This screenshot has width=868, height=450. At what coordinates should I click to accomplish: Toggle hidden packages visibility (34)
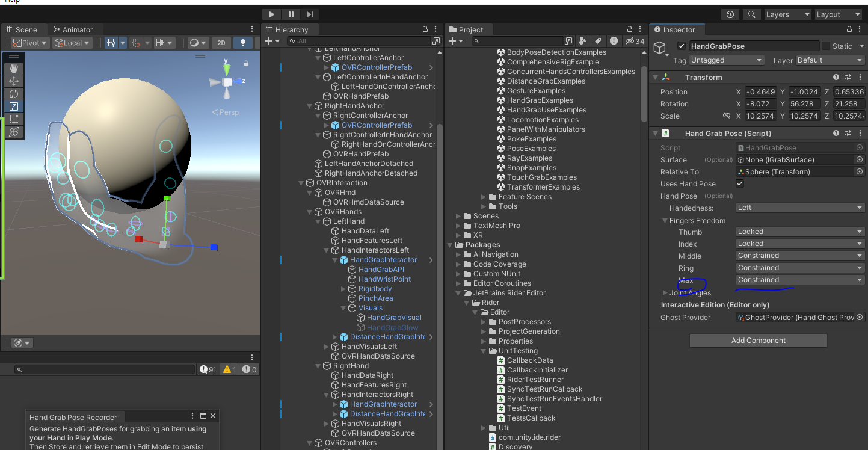click(635, 41)
